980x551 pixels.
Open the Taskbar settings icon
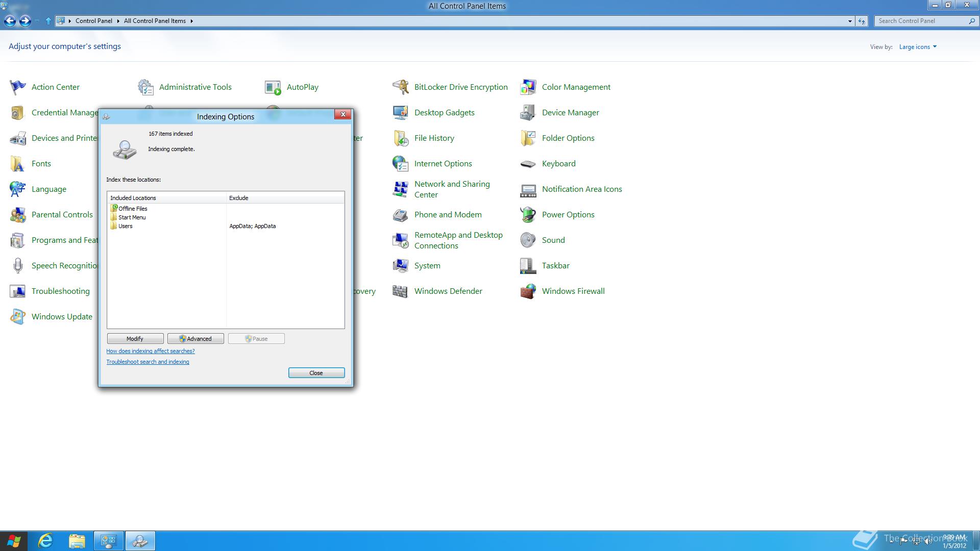[528, 266]
